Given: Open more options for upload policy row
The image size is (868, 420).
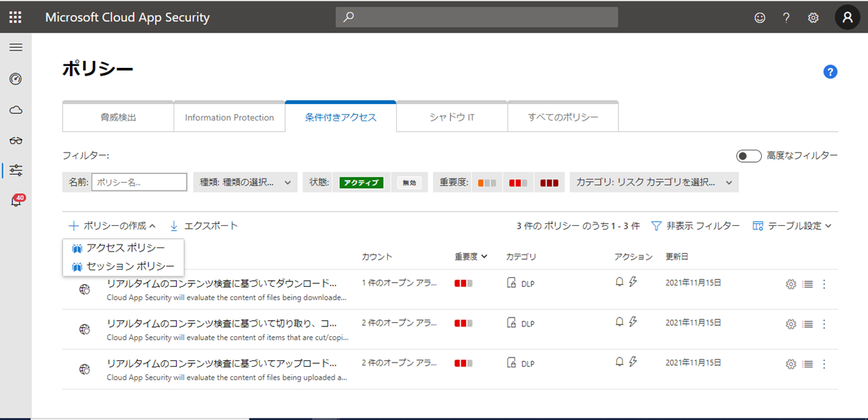Looking at the screenshot, I should tap(824, 364).
